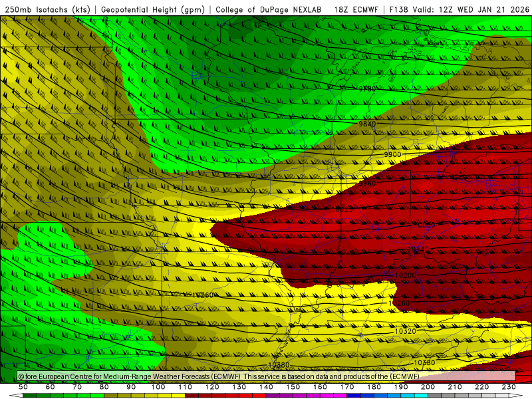Select the 10320 contour label
The height and width of the screenshot is (399, 532).
[406, 331]
